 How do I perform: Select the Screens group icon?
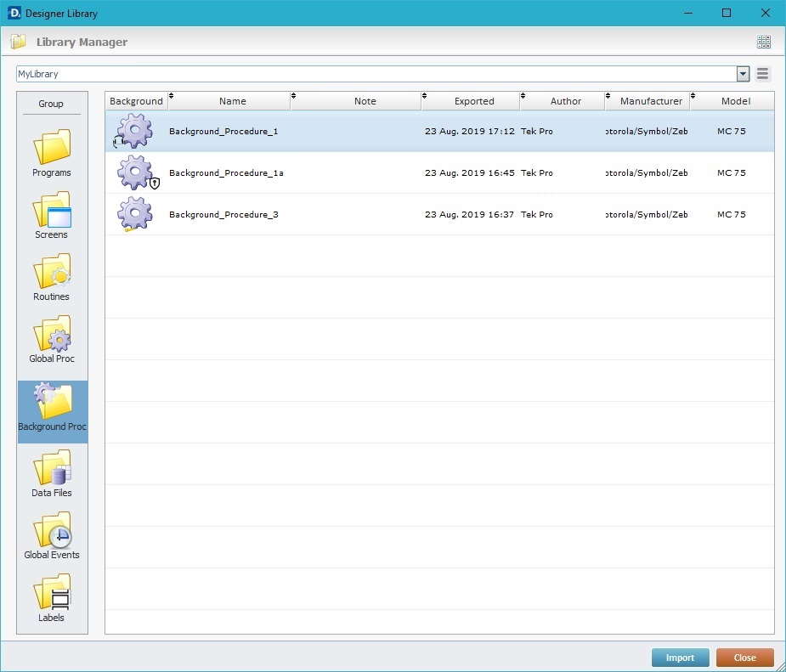point(52,215)
